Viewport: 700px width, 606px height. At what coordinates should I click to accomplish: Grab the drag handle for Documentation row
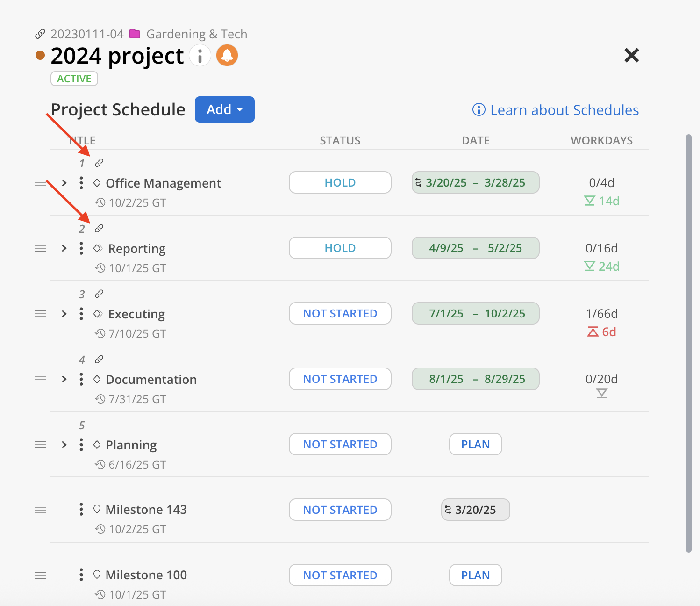pyautogui.click(x=40, y=379)
